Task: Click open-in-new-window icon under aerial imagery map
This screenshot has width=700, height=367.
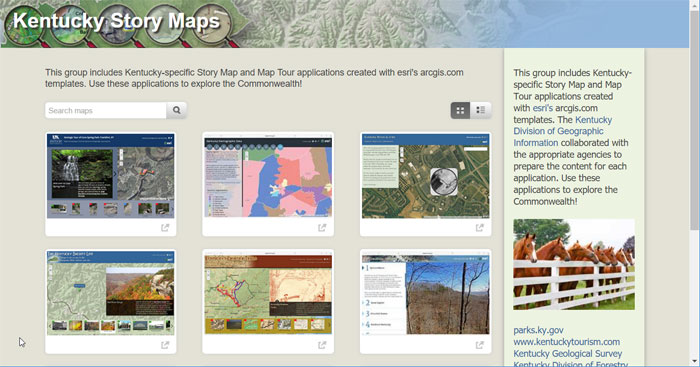Action: coord(479,228)
